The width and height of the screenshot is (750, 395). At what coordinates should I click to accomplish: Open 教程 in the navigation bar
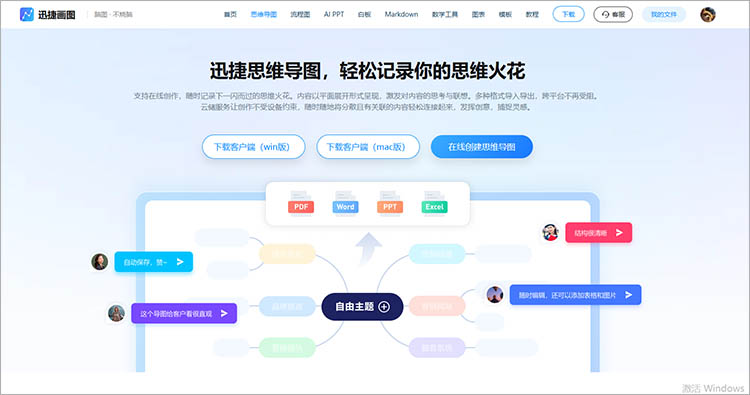tap(532, 14)
